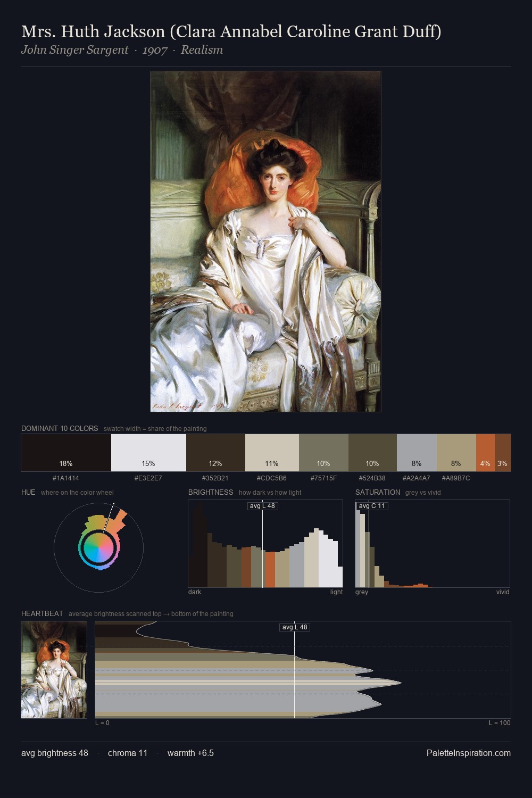Open the PaletteInspiration.com link
This screenshot has width=532, height=798.
(x=469, y=753)
